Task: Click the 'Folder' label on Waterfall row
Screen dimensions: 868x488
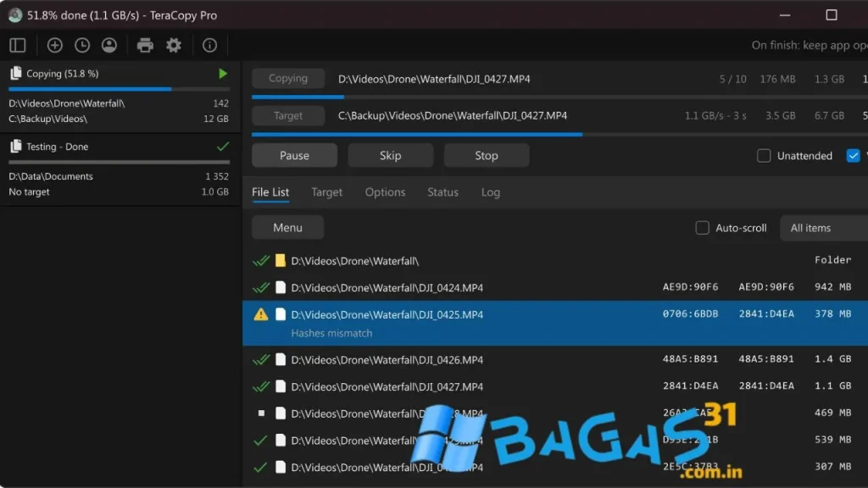Action: point(832,259)
